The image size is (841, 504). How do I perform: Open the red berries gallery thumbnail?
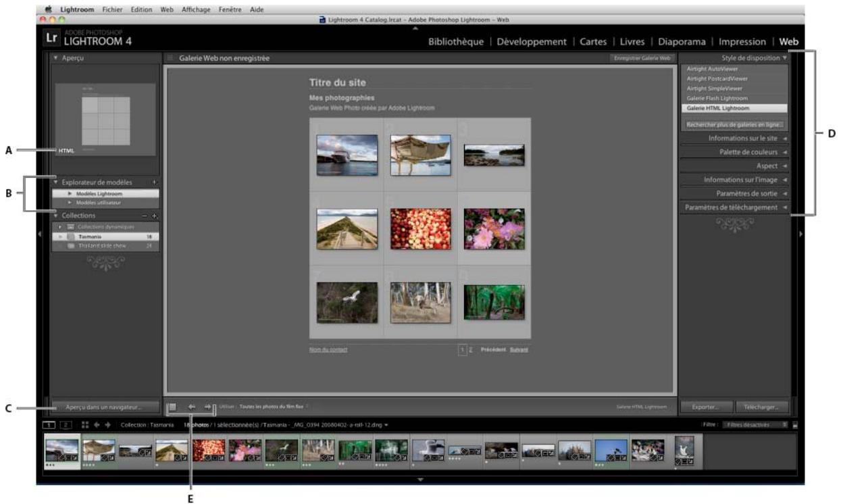pos(421,228)
